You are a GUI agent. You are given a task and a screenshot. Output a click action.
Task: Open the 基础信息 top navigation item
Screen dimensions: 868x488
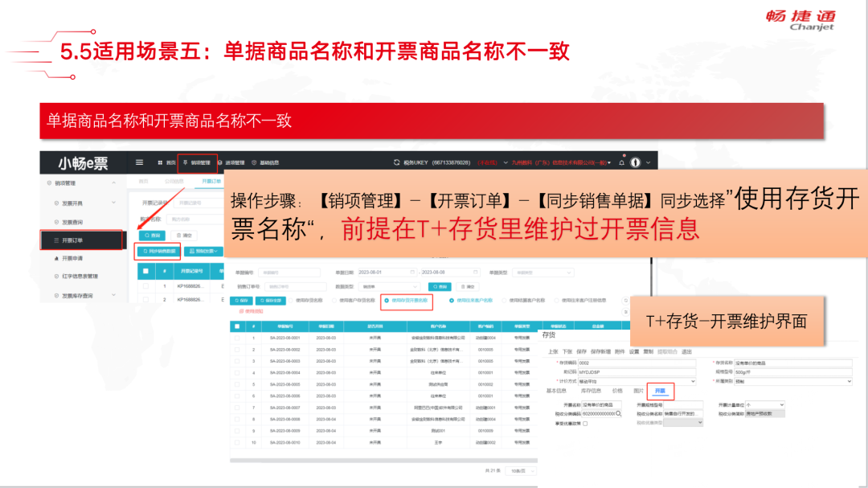(x=266, y=163)
